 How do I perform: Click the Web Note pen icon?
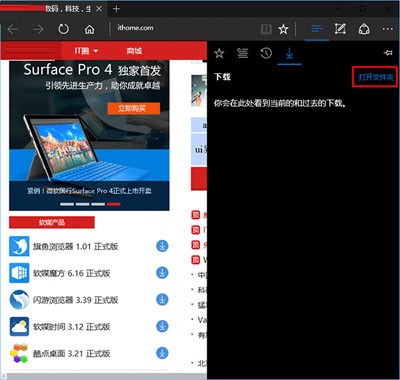tap(340, 29)
